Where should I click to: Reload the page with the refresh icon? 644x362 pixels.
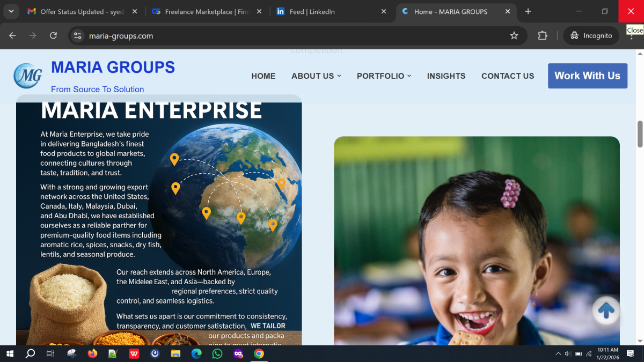click(x=53, y=35)
